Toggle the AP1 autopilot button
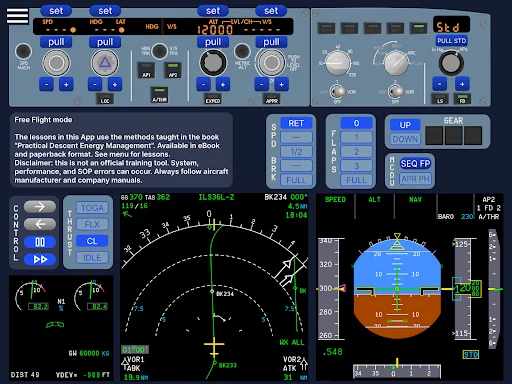Viewport: 512px width, 384px height. (x=146, y=70)
